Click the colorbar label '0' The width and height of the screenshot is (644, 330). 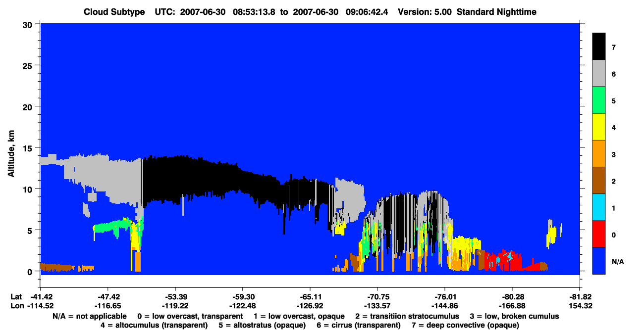click(613, 235)
